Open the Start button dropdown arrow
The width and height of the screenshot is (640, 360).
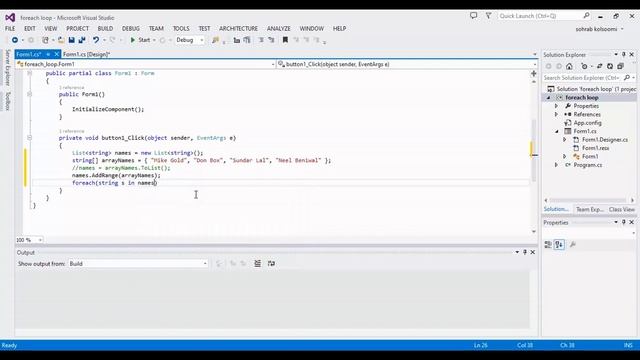(154, 40)
